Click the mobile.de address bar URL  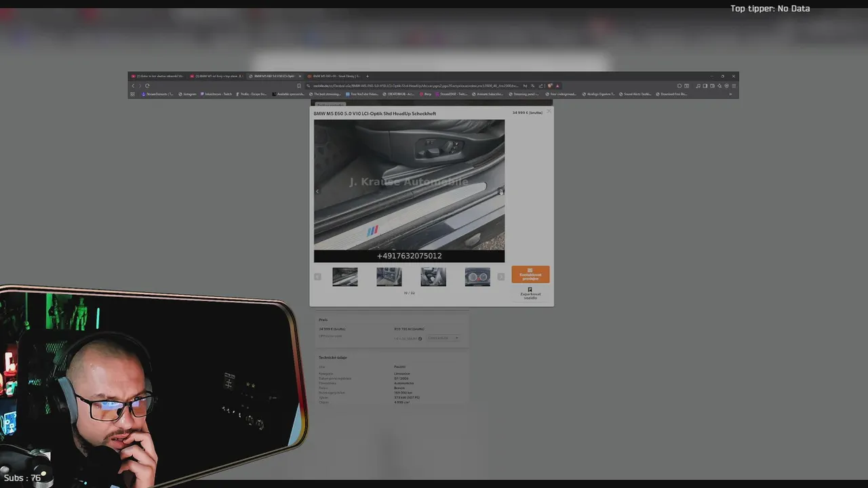415,86
